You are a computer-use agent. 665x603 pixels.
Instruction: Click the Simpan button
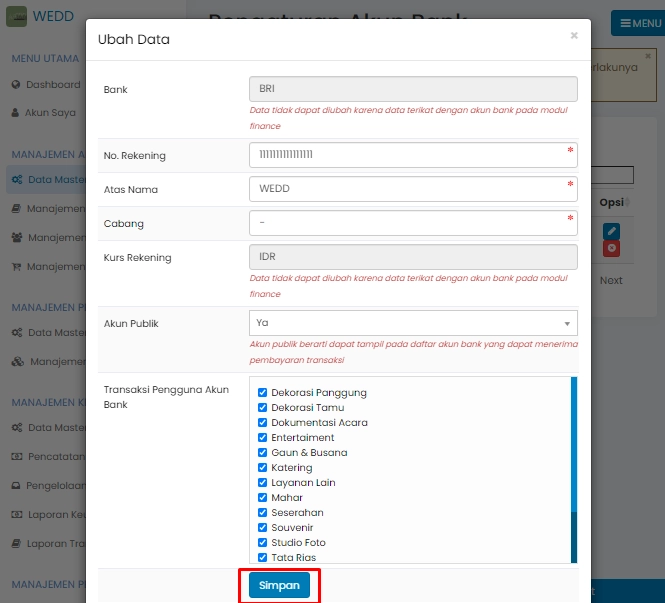pos(279,586)
